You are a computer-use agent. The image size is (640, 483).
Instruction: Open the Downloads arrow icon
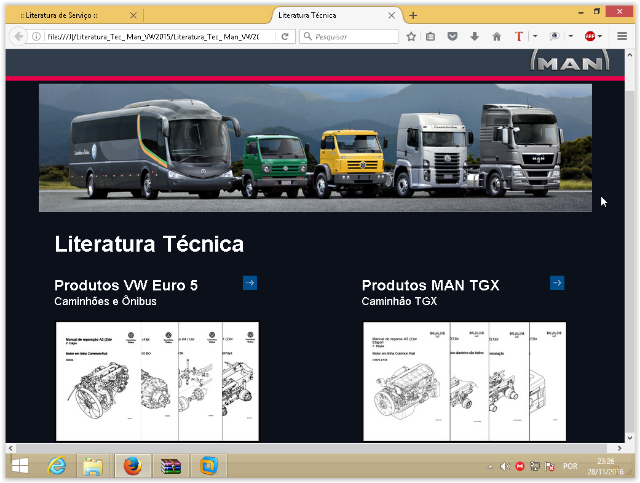pyautogui.click(x=474, y=36)
